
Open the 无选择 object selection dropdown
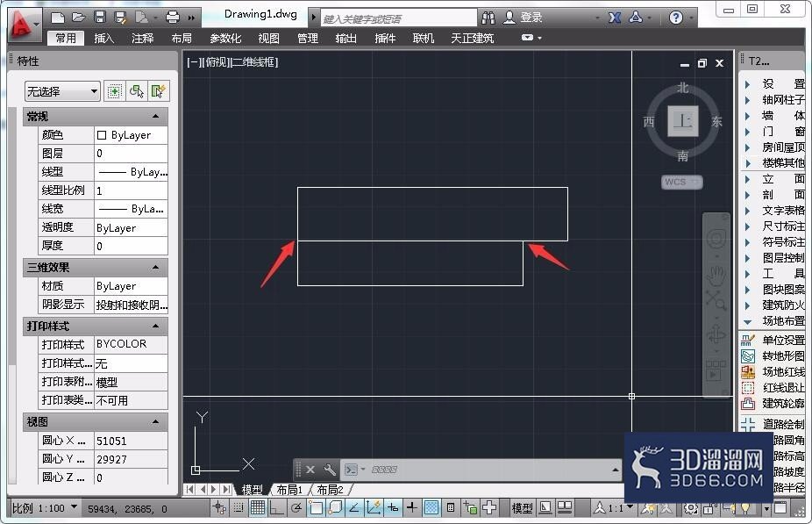point(62,92)
